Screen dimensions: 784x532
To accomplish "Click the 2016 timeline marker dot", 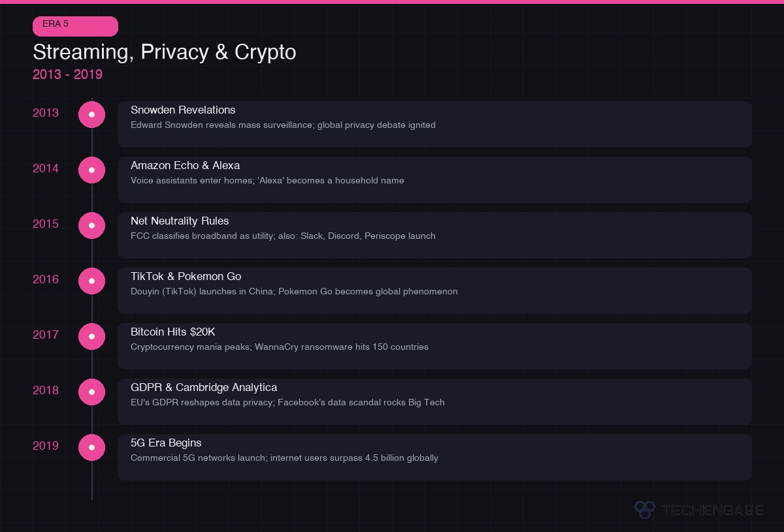I will [x=91, y=281].
